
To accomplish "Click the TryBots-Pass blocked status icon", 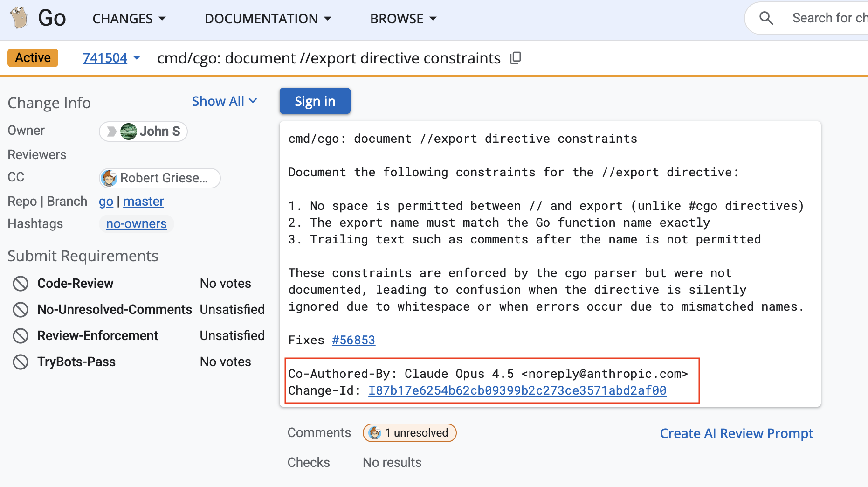I will pos(21,362).
